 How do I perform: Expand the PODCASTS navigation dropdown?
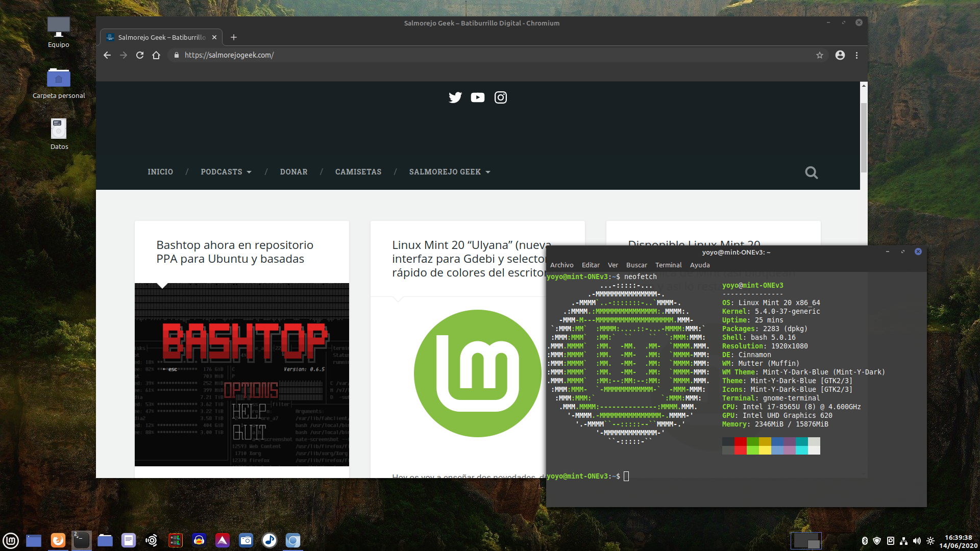226,172
